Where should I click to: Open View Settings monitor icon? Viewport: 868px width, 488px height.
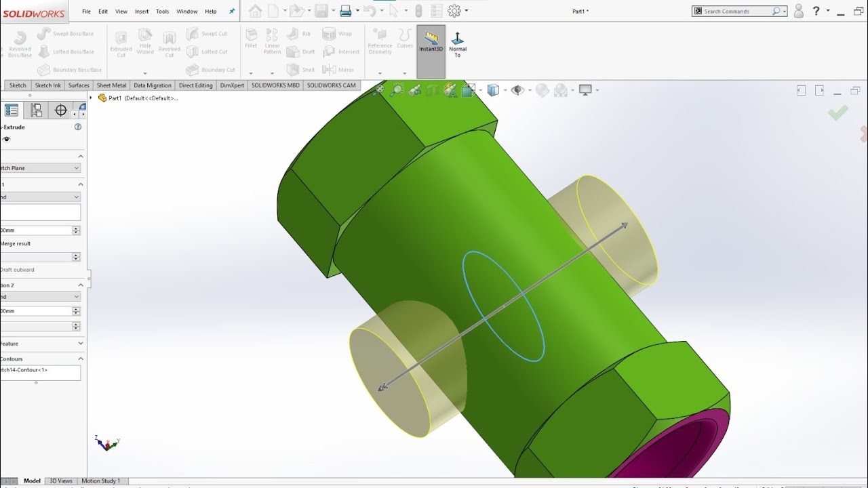[585, 89]
